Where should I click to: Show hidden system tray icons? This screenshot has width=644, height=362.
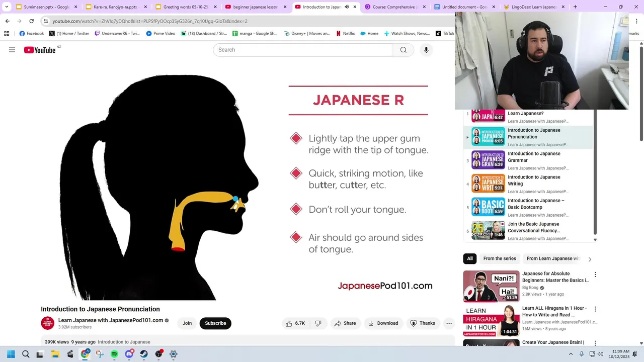pos(571,354)
